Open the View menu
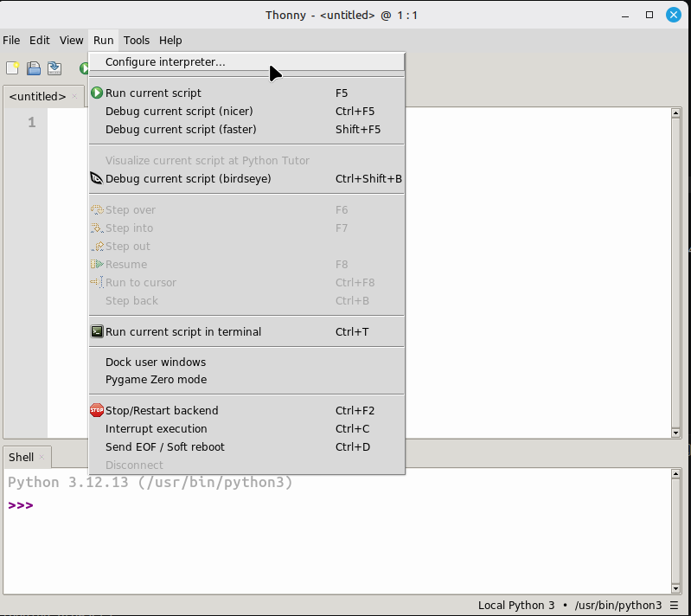Screen dimensions: 691x616 (x=72, y=40)
